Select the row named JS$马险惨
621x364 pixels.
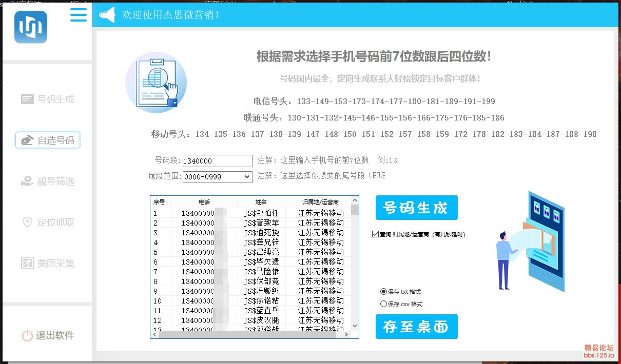(251, 272)
